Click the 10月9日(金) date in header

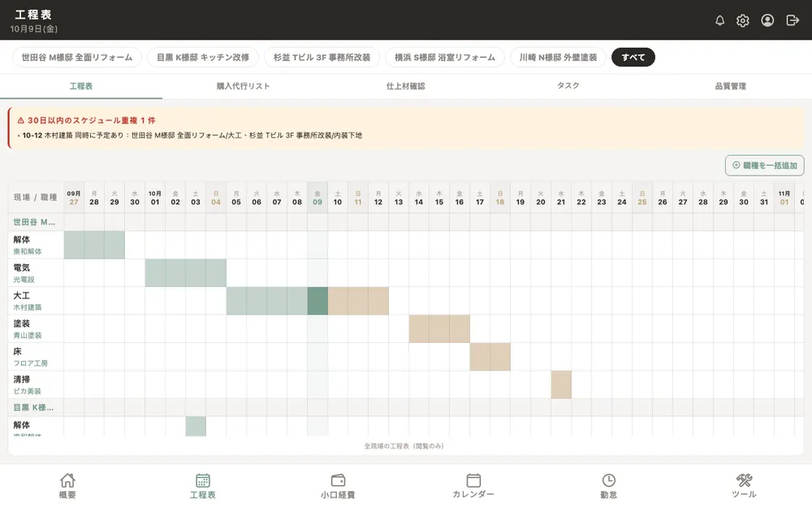[33, 29]
